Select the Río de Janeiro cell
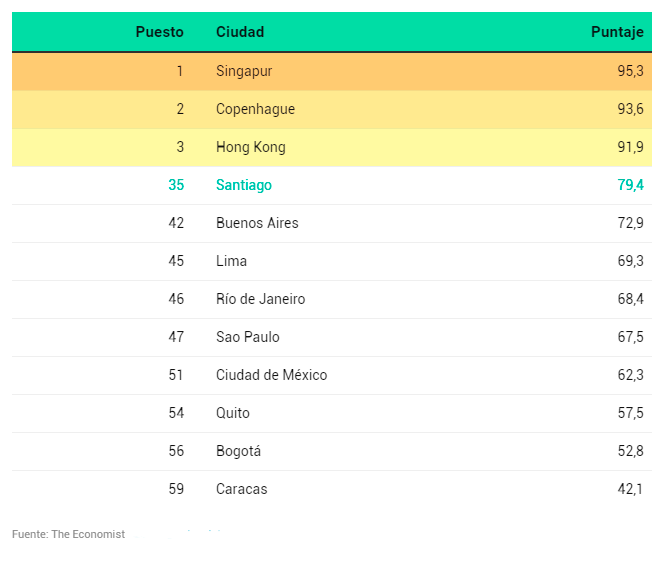This screenshot has width=664, height=568. pyautogui.click(x=260, y=299)
